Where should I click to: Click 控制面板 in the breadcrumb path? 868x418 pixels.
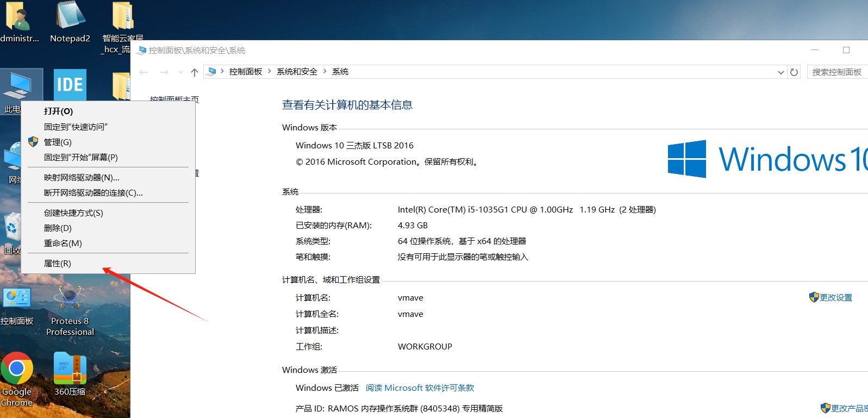[x=246, y=71]
